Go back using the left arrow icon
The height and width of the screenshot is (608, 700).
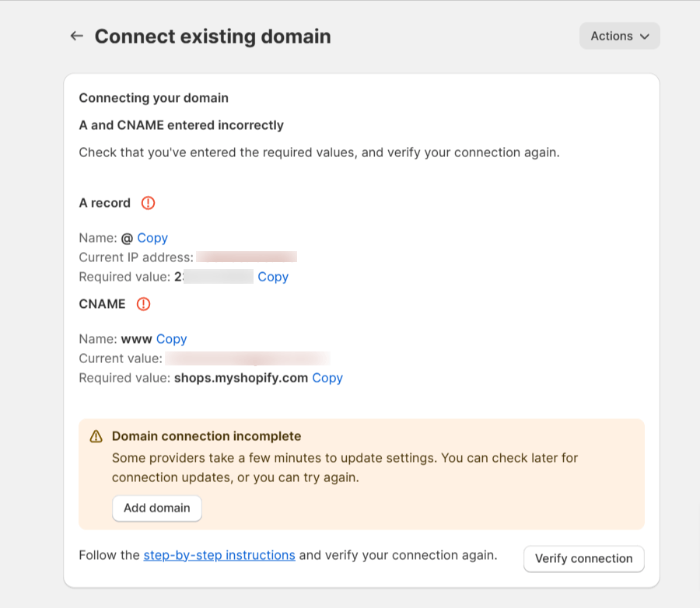tap(76, 36)
